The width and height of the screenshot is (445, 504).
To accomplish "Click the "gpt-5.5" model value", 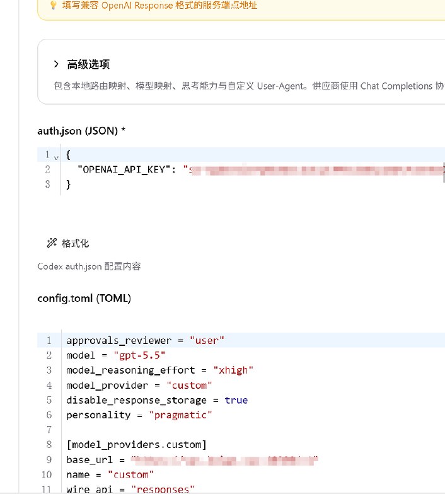I will point(139,355).
